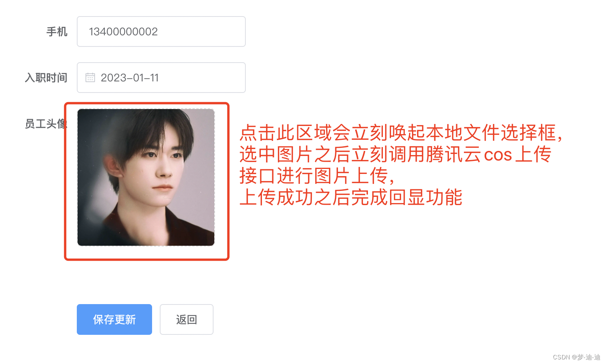Click the CSDN watermark text
606x364 pixels.
[561, 357]
